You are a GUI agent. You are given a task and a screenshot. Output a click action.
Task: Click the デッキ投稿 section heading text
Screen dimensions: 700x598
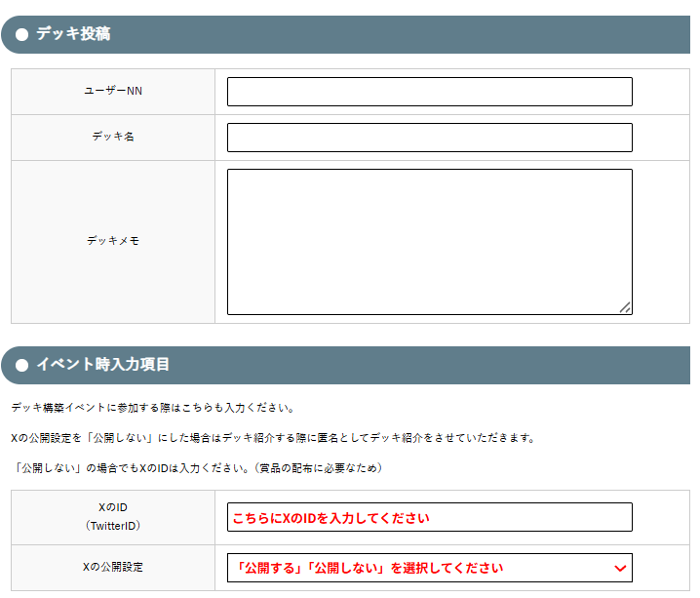pos(73,34)
